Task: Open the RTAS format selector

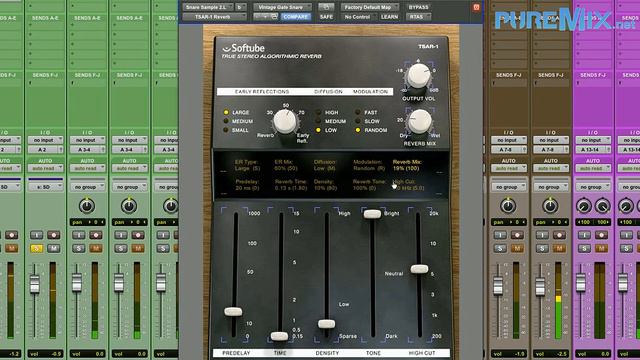Action: [x=418, y=17]
